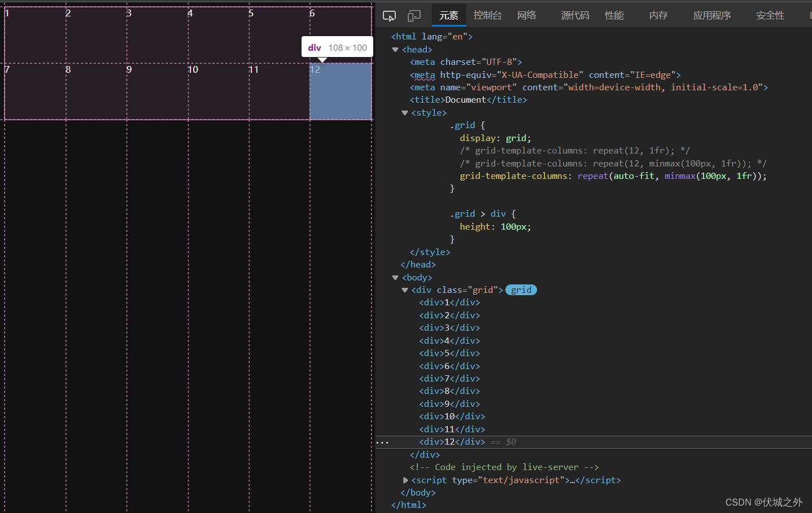Select the <div>8</div> node
The image size is (812, 513).
click(449, 391)
